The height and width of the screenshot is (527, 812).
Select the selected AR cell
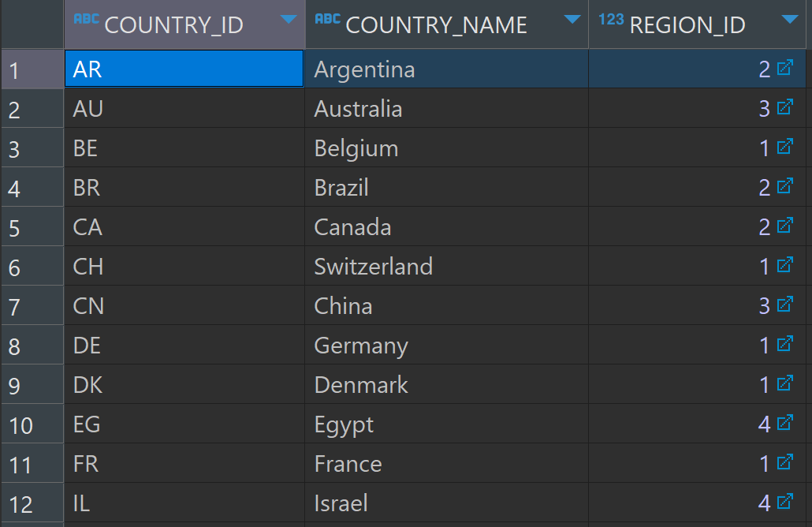pos(184,69)
